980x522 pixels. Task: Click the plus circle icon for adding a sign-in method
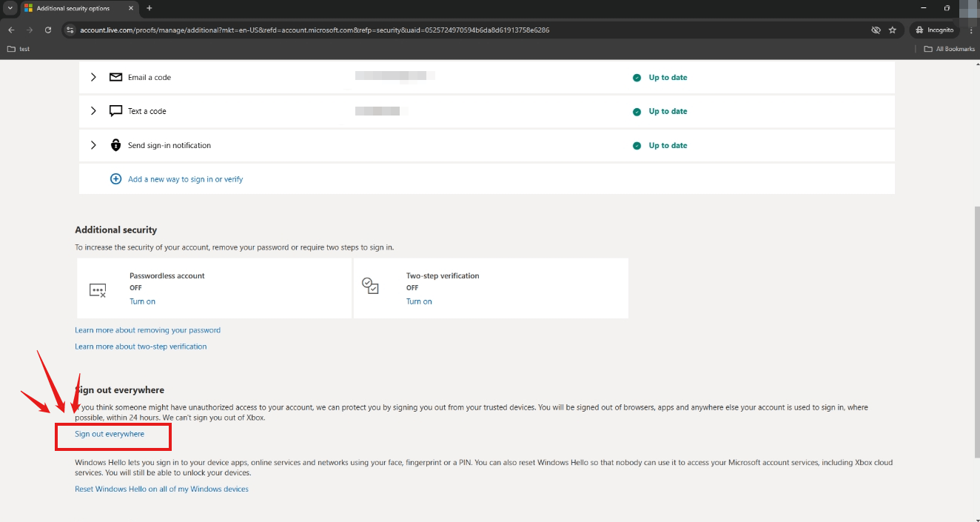click(x=115, y=179)
